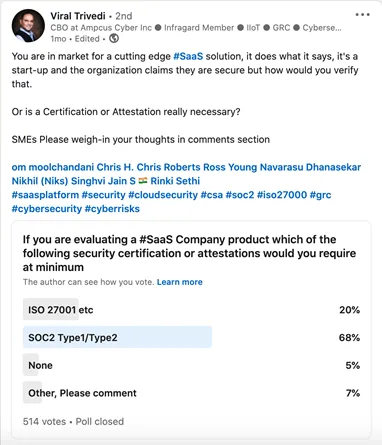Open Nikhil (Niks) Singhvi Jain's profile
This screenshot has height=445, width=382.
(74, 181)
